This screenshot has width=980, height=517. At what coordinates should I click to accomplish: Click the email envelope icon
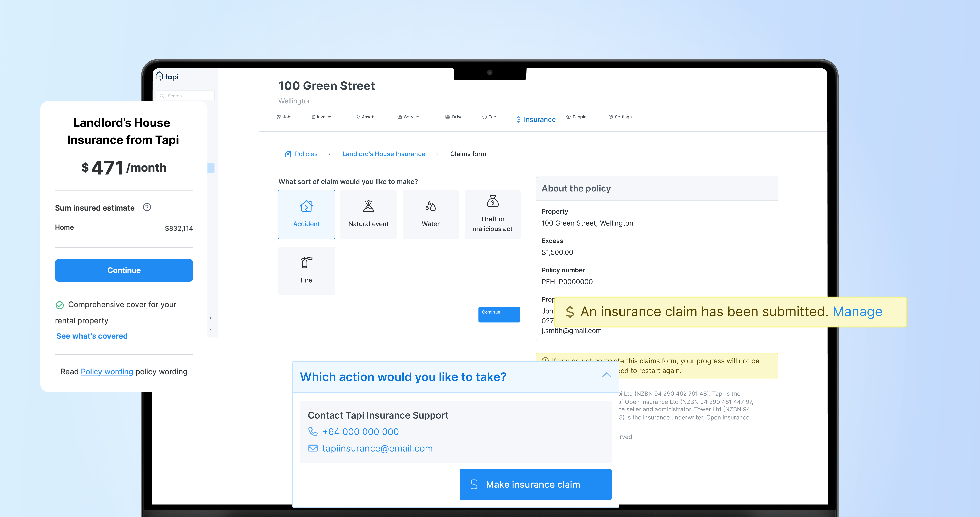coord(313,448)
